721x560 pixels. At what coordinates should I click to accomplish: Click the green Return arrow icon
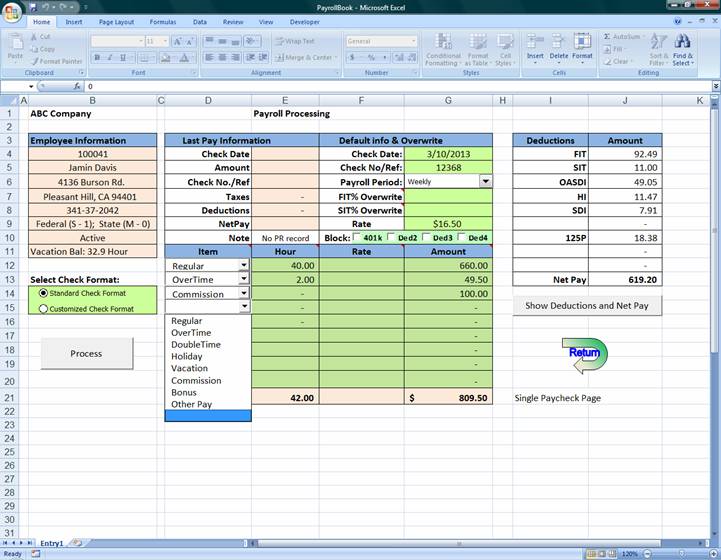tap(585, 354)
